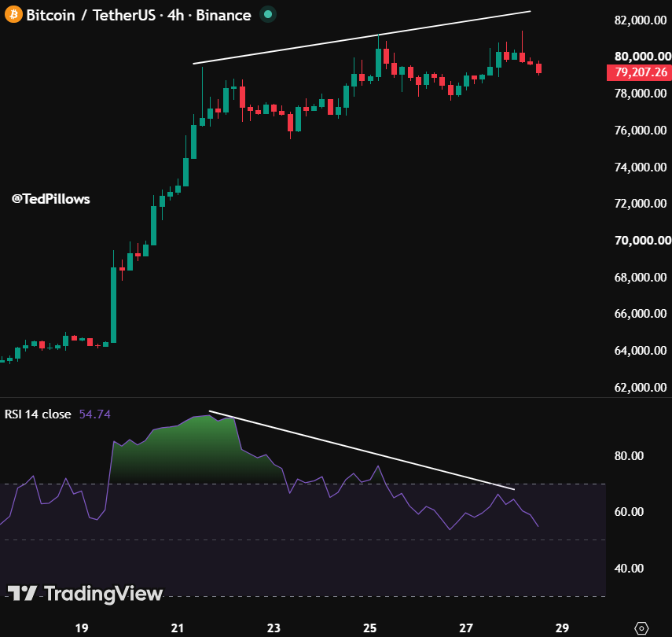Click the RSI 60.00 axis label
This screenshot has width=672, height=637.
click(x=629, y=512)
